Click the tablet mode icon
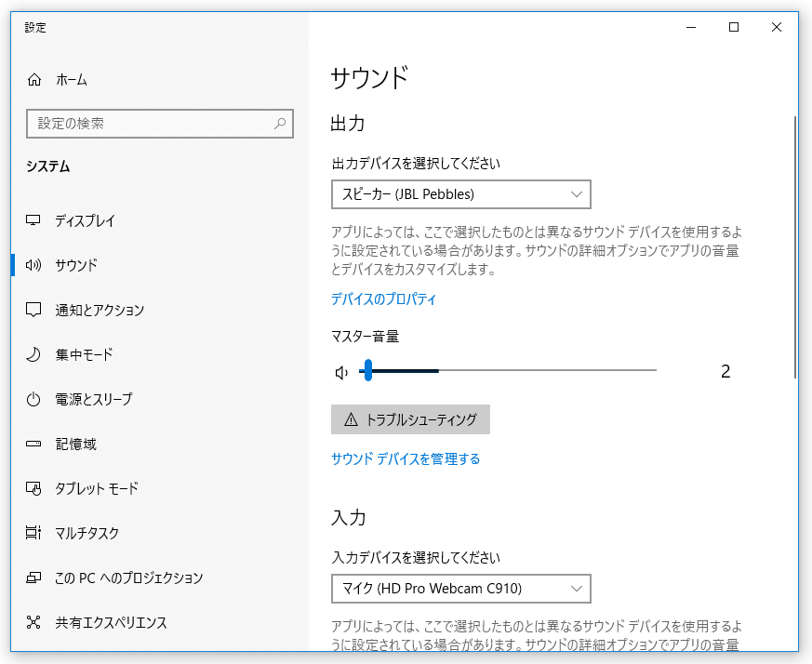Image resolution: width=812 pixels, height=664 pixels. [33, 488]
